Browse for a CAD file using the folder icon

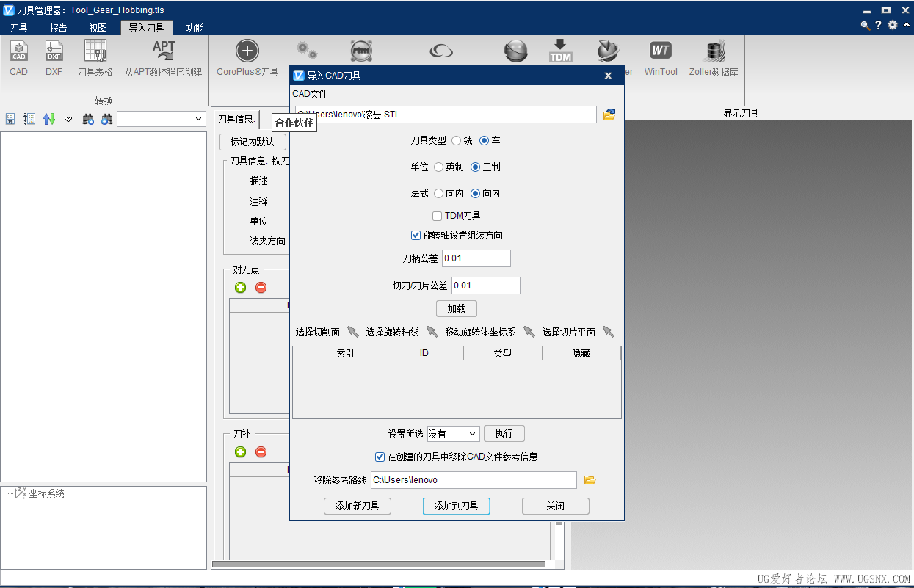pos(609,115)
